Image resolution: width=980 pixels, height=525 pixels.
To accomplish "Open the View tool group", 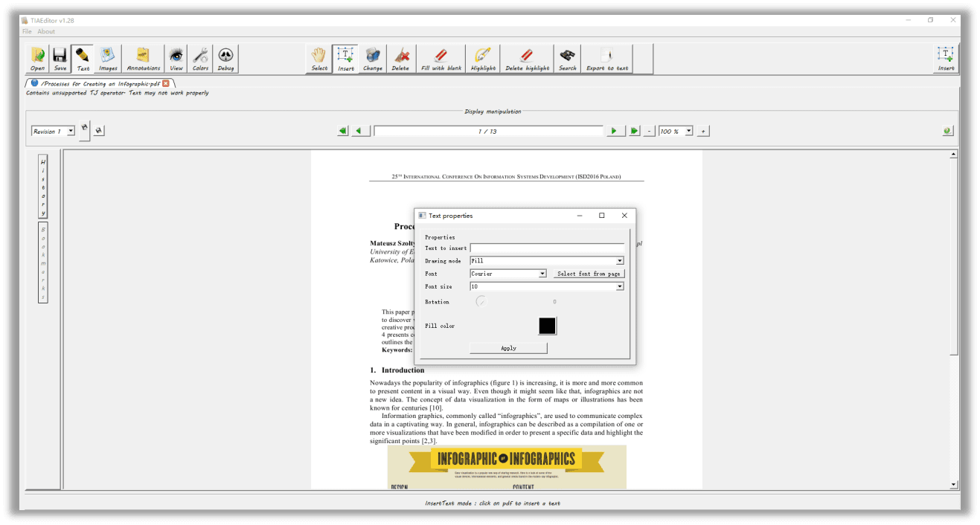I will tap(176, 59).
